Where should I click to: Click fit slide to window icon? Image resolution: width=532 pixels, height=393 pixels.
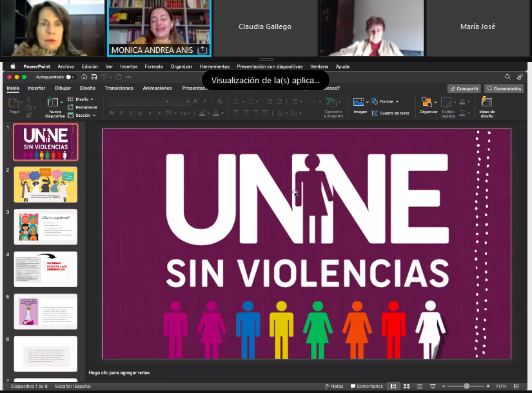[x=517, y=386]
